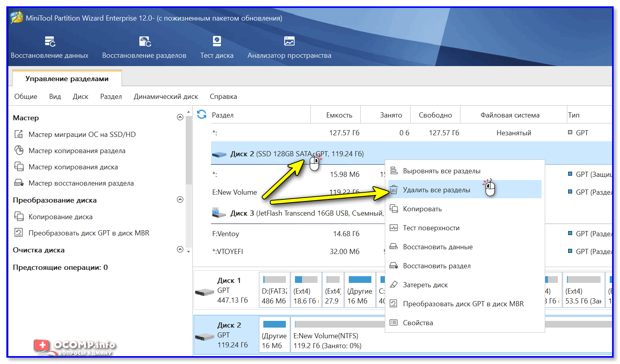The height and width of the screenshot is (364, 620).
Task: Collapse the Очистка диска section
Action: tap(180, 249)
